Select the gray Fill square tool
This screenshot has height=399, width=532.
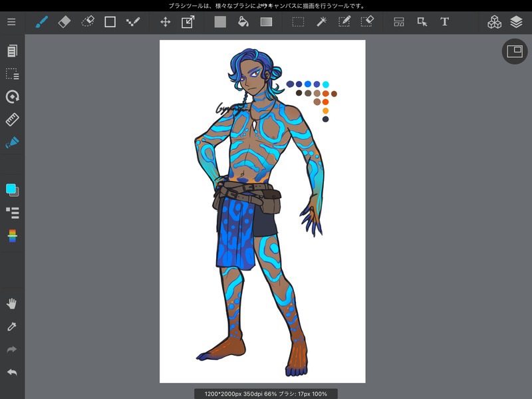point(220,22)
